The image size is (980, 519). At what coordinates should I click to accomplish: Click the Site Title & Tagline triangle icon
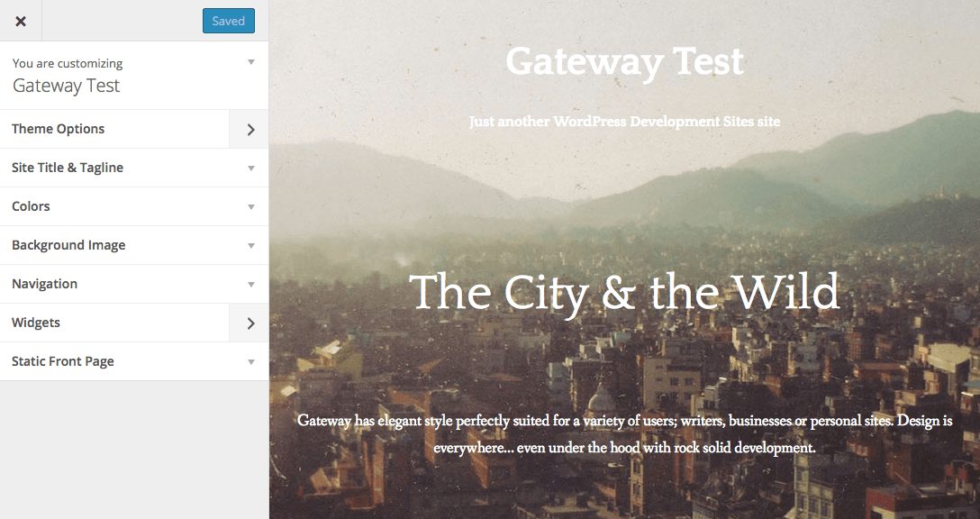(x=252, y=168)
